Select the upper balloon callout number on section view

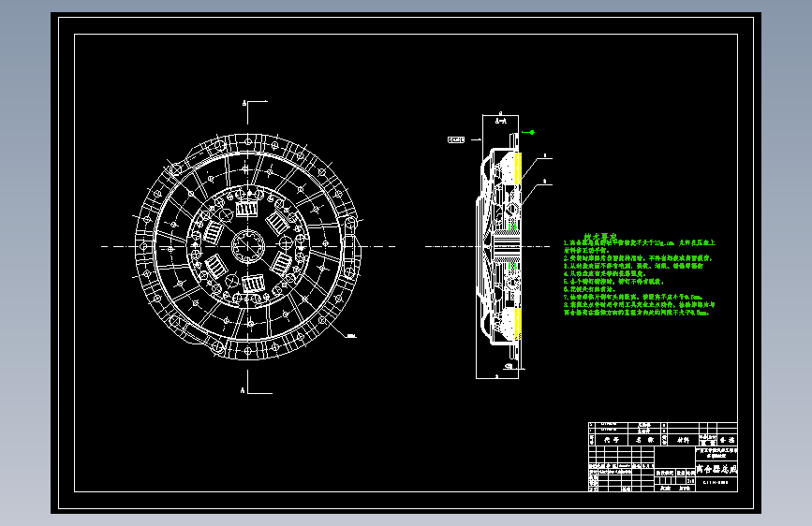point(545,155)
